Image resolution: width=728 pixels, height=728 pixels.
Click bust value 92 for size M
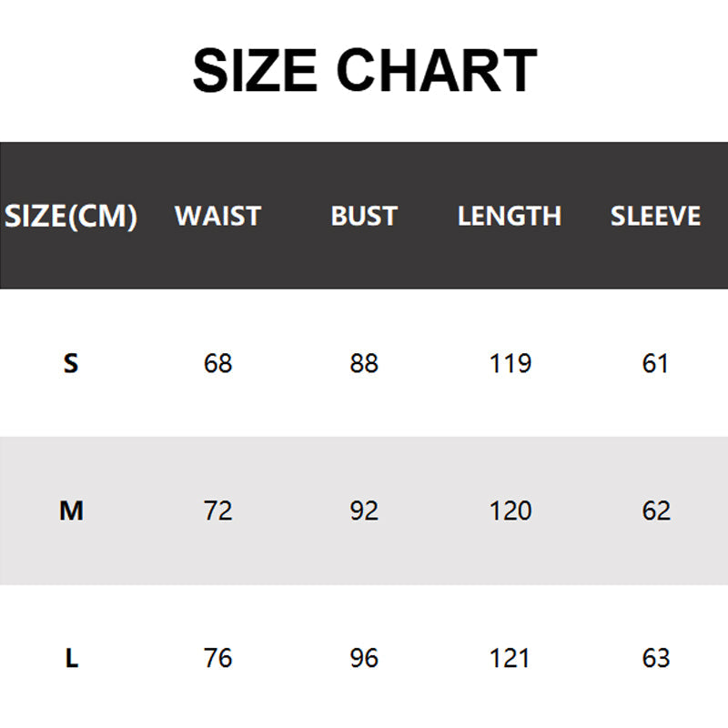[x=364, y=511]
